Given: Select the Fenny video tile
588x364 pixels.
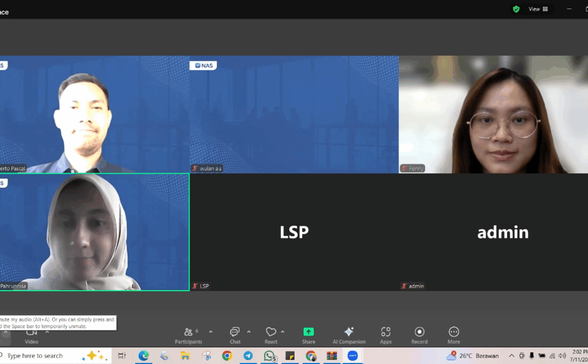Looking at the screenshot, I should point(493,114).
